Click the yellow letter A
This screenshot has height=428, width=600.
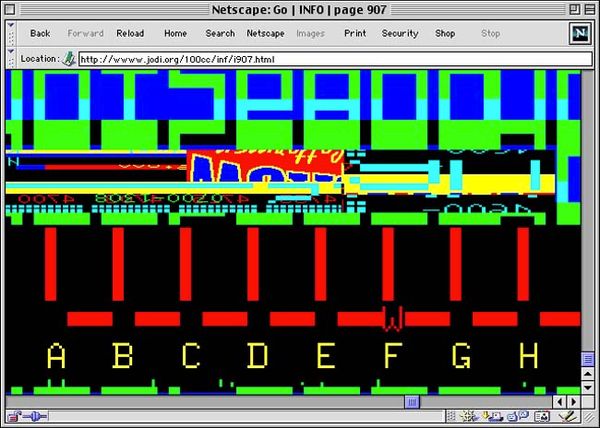click(x=56, y=356)
